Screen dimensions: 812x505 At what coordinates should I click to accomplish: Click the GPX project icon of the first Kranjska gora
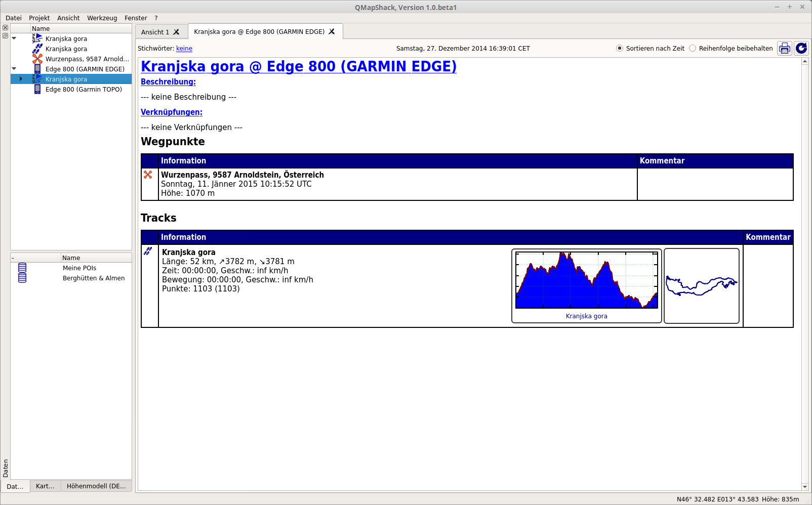point(37,38)
